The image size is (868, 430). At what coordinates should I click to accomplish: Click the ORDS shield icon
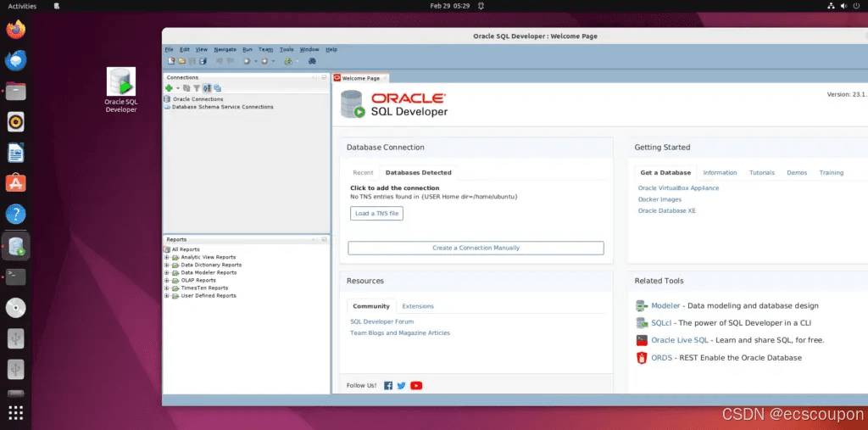pos(642,358)
